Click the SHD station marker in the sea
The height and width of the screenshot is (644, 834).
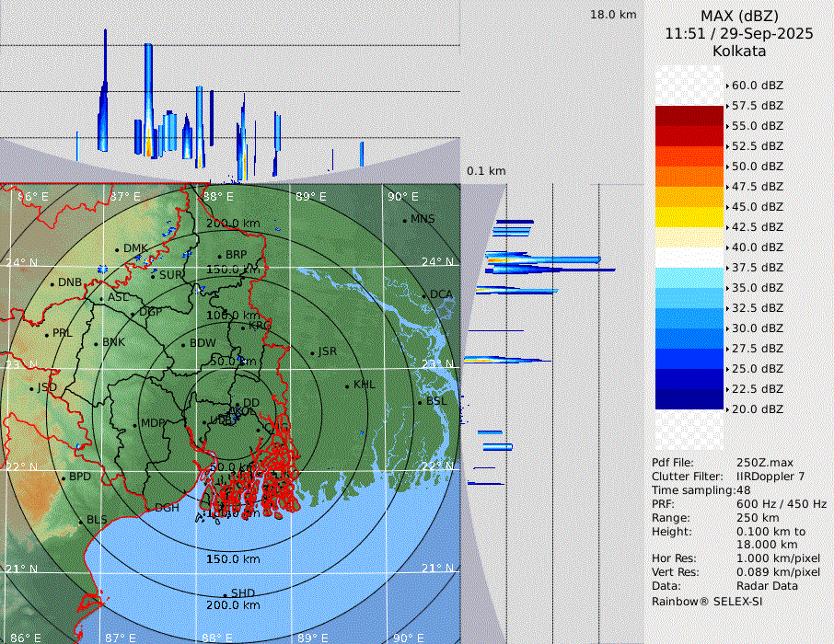[225, 594]
